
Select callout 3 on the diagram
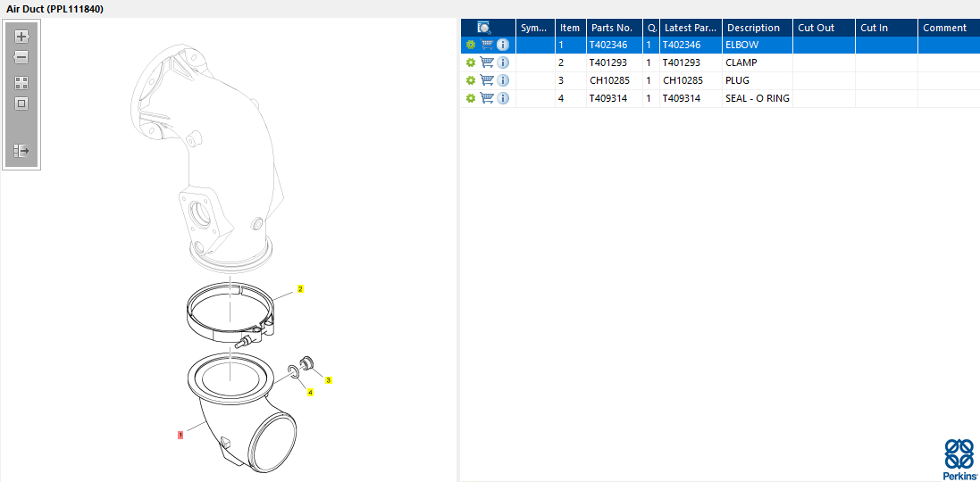328,379
